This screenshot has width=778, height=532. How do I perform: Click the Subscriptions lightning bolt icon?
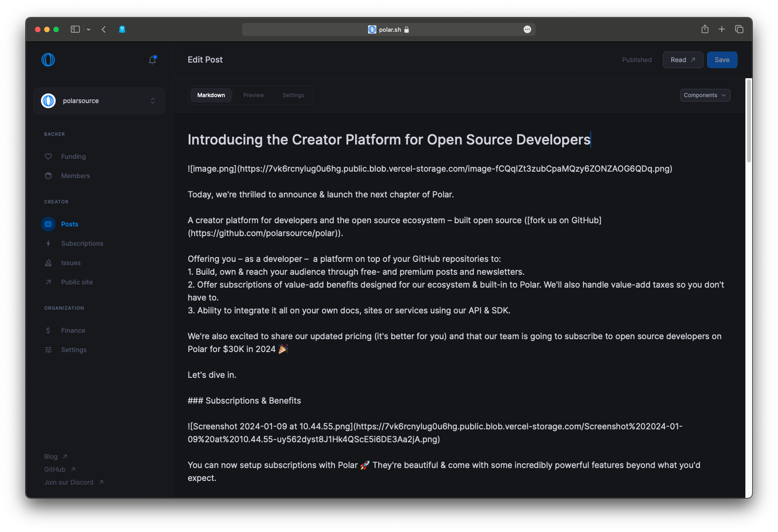[48, 243]
